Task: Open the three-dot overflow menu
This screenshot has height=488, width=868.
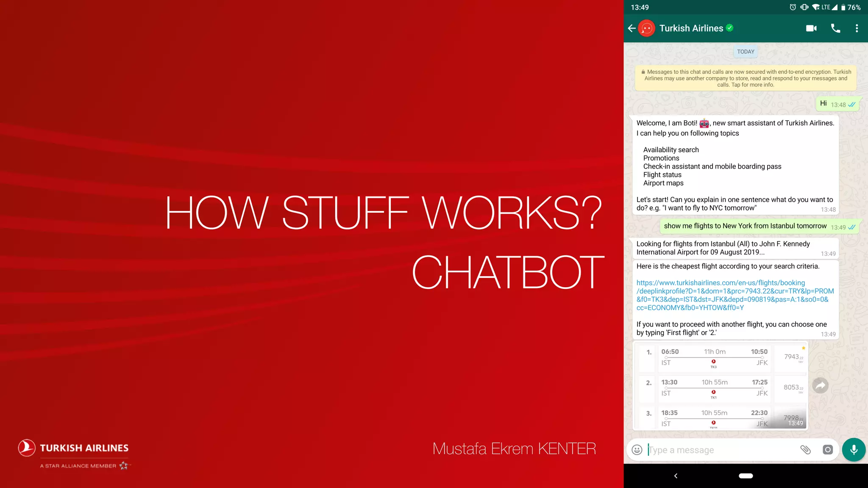Action: point(857,28)
